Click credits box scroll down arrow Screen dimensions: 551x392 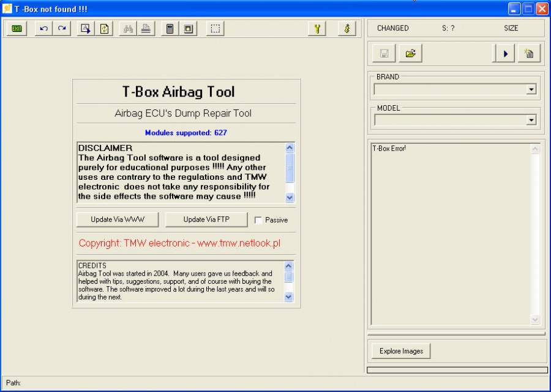coord(288,297)
